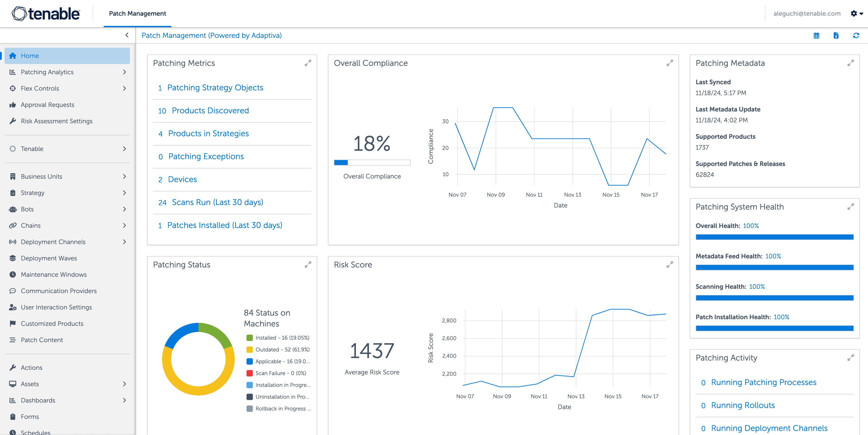The height and width of the screenshot is (435, 868).
Task: Select the Patch Management tab
Action: coord(137,13)
